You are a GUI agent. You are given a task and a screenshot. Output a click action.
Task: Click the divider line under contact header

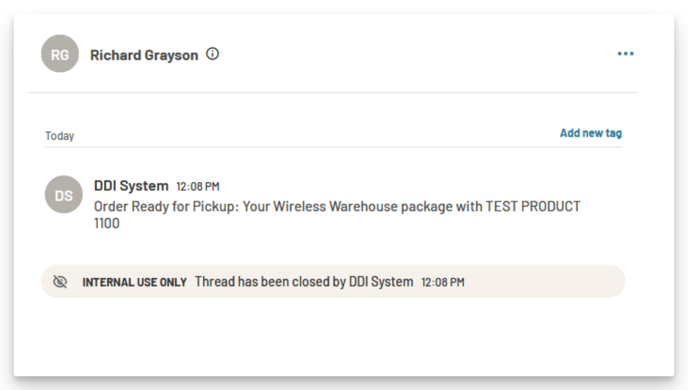pos(333,92)
